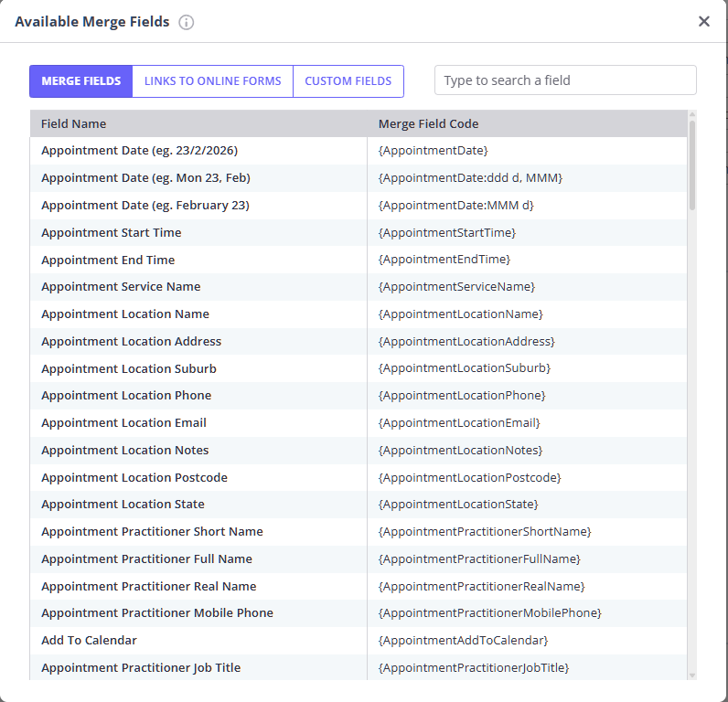Click the Merge Field Code column header

point(428,123)
